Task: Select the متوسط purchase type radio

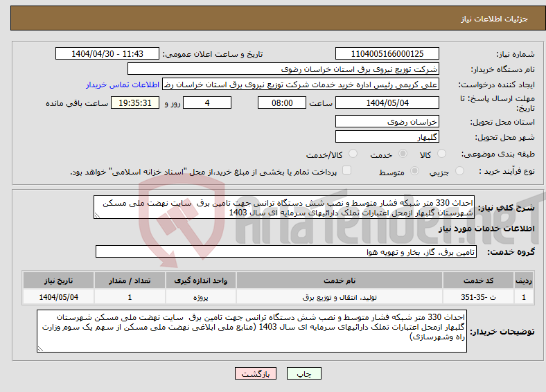Action: pos(415,170)
